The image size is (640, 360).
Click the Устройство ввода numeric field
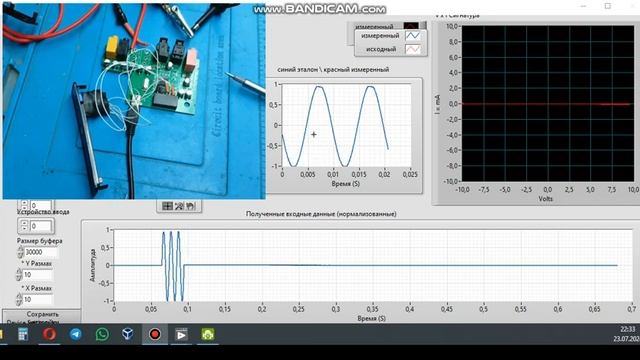(41, 226)
